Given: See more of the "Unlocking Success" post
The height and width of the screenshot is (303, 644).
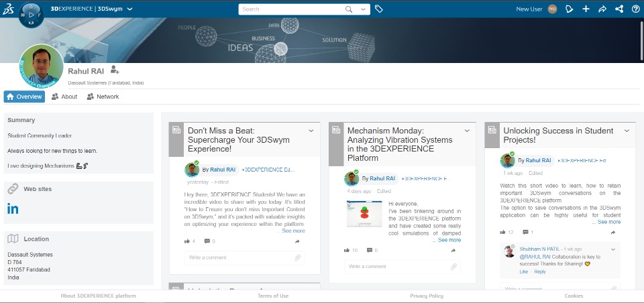Looking at the screenshot, I should (x=609, y=222).
